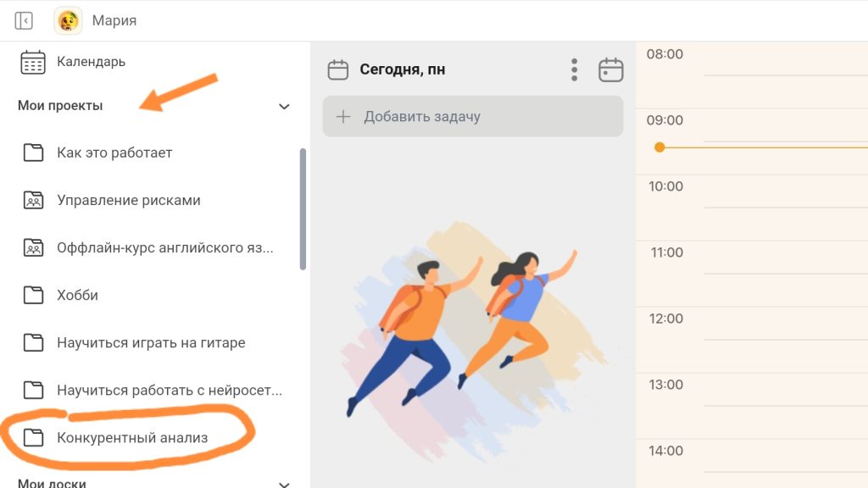Select the 09:00 time slot label
Viewport: 868px width, 488px height.
tap(665, 120)
